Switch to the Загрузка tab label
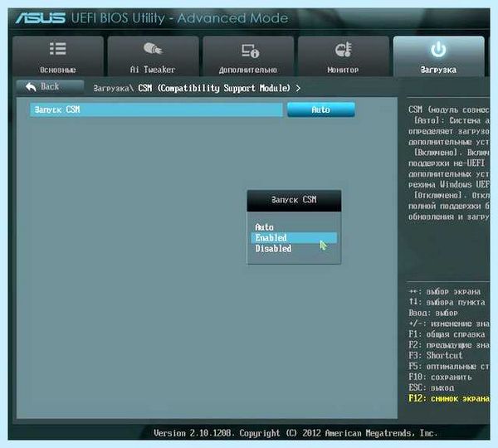Viewport: 498px width, 448px height. click(x=438, y=70)
